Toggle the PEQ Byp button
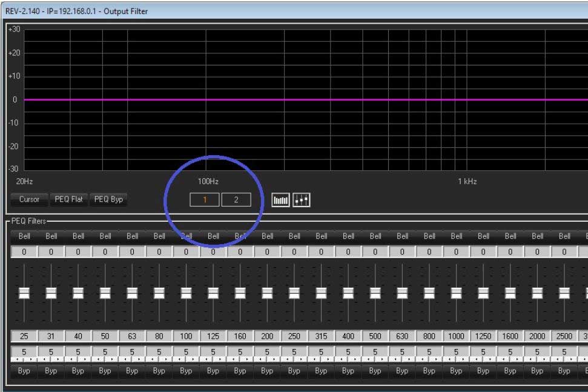Screen dimensions: 588x392 [x=109, y=199]
